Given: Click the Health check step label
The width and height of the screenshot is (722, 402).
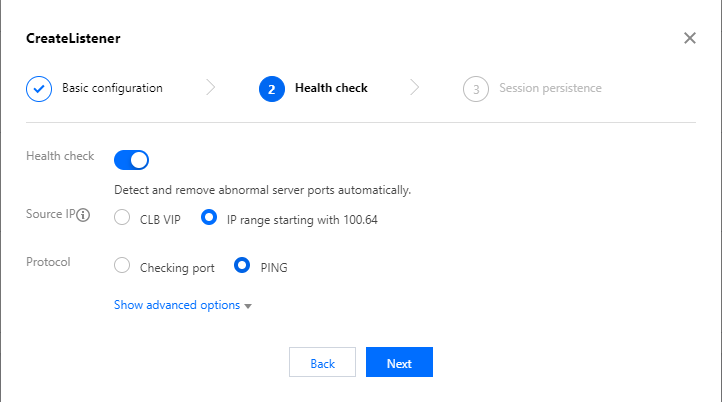Looking at the screenshot, I should coord(331,88).
